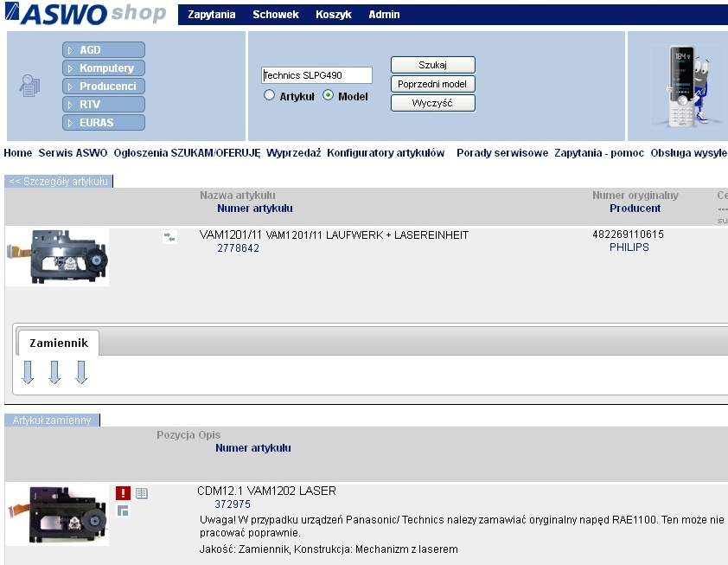728x565 pixels.
Task: Click article number 2778642
Action: (238, 248)
